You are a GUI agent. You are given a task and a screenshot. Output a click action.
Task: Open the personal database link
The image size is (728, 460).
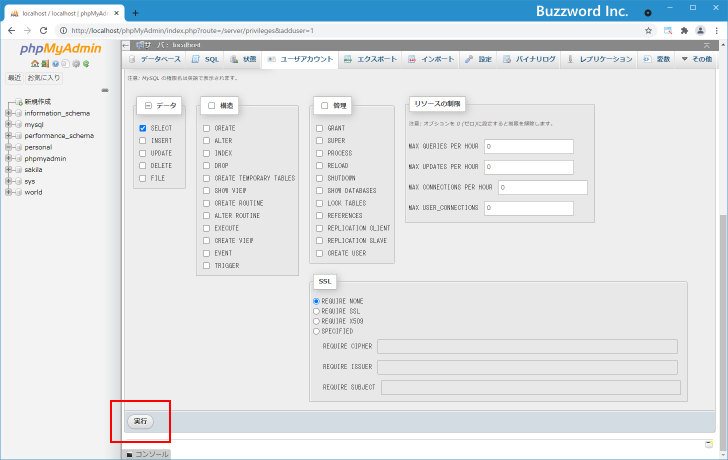(x=38, y=147)
